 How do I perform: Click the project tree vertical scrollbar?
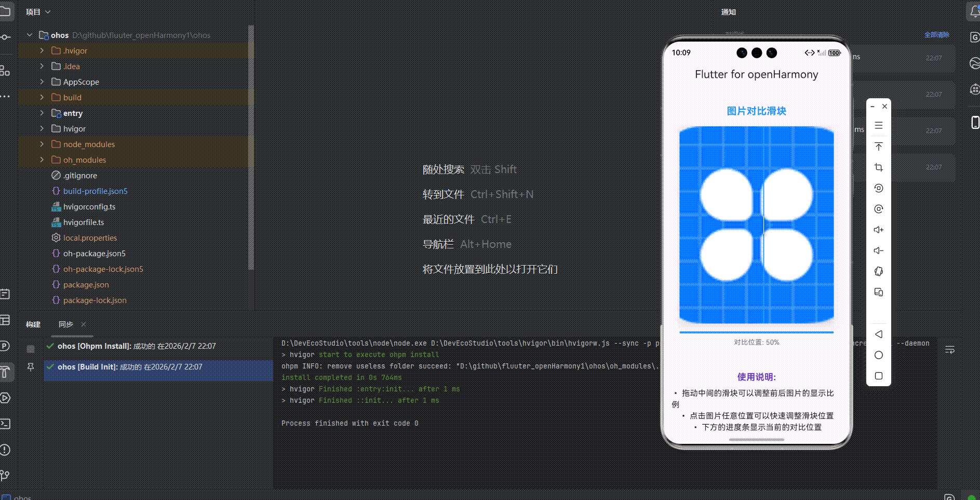coord(251,147)
